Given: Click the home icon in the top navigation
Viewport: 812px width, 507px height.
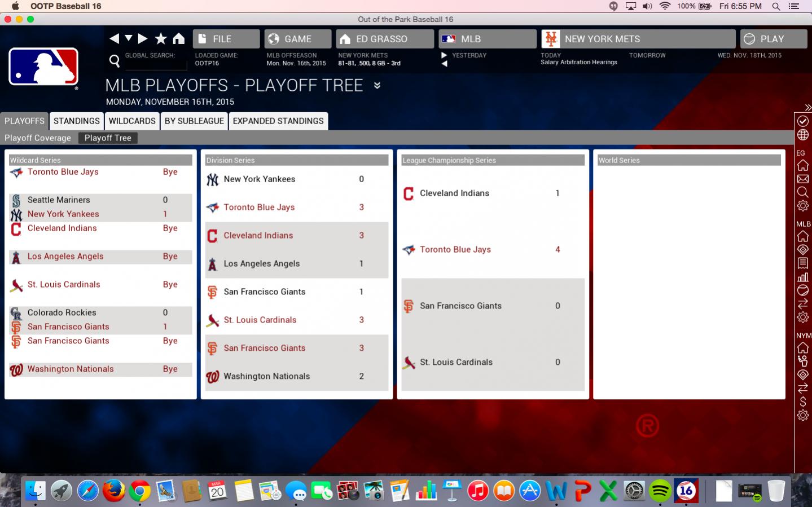Looking at the screenshot, I should click(x=179, y=38).
